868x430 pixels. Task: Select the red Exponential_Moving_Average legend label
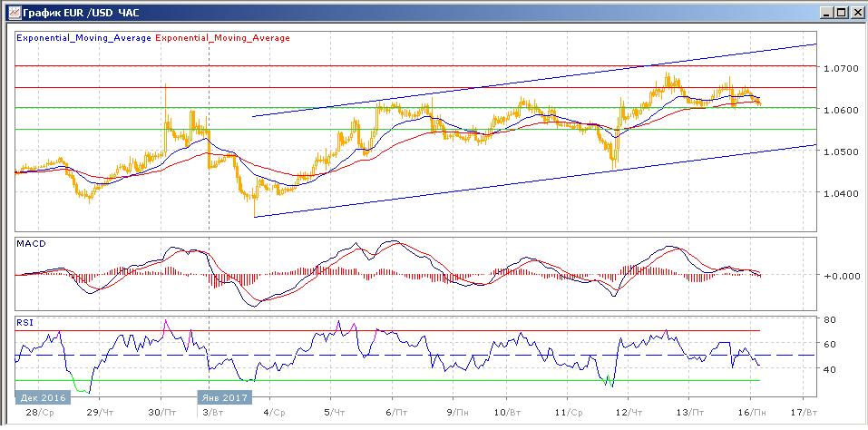point(224,38)
